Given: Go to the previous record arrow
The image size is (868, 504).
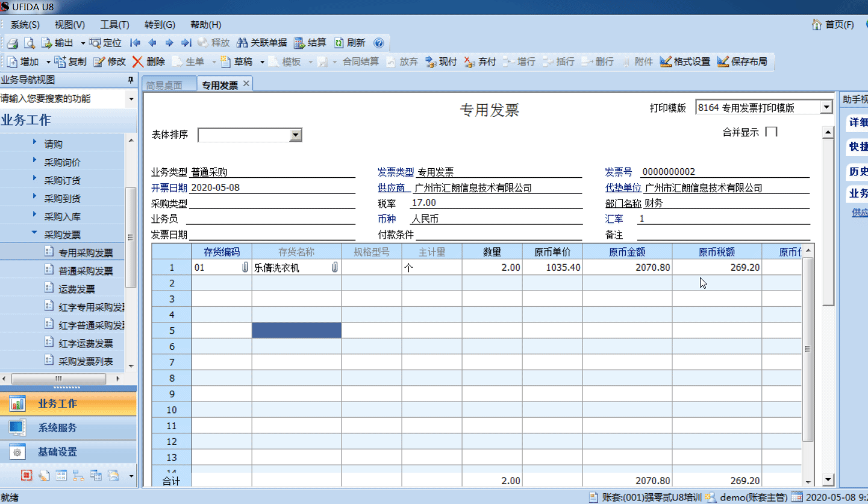Looking at the screenshot, I should coord(152,43).
